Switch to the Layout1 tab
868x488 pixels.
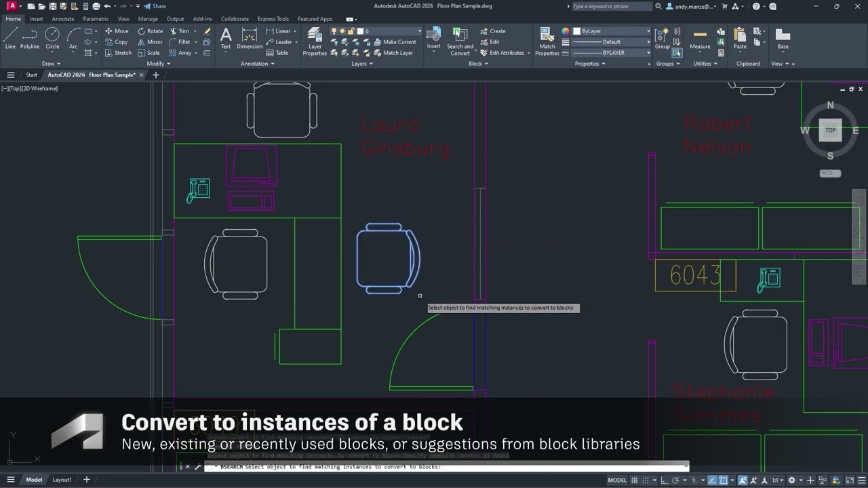click(62, 480)
